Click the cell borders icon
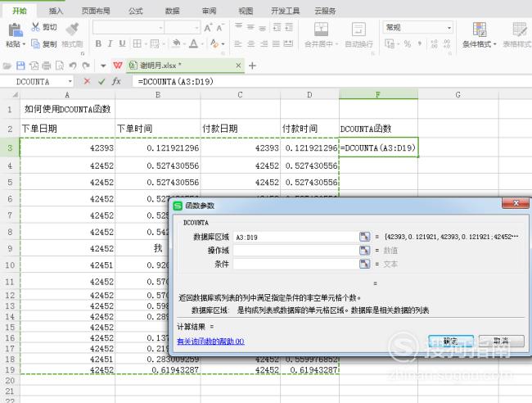 coord(137,43)
